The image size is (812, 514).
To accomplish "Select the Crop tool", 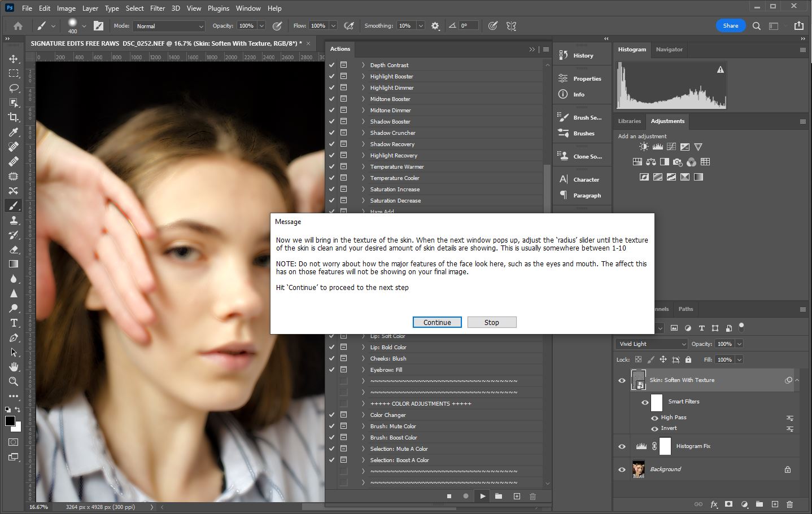I will point(14,117).
